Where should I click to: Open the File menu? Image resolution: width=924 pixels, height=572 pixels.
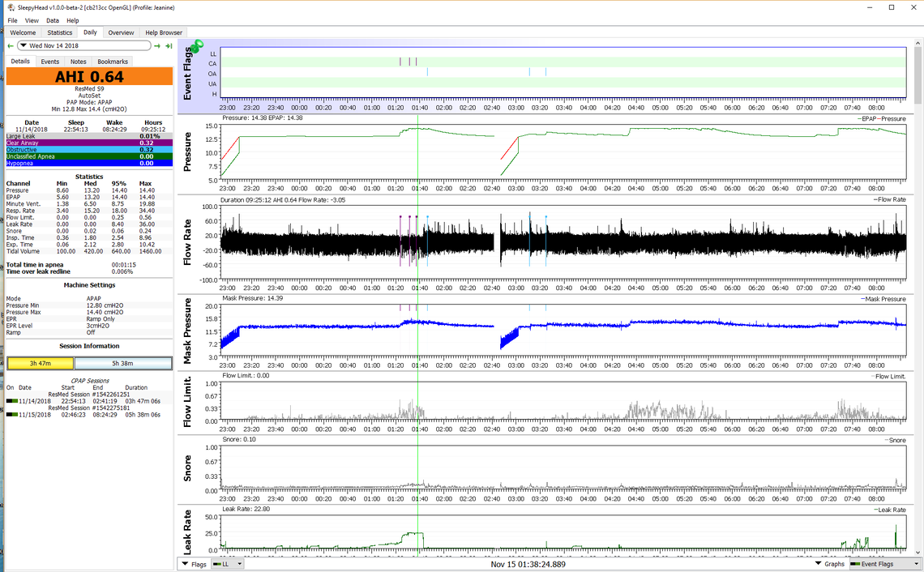[x=12, y=20]
